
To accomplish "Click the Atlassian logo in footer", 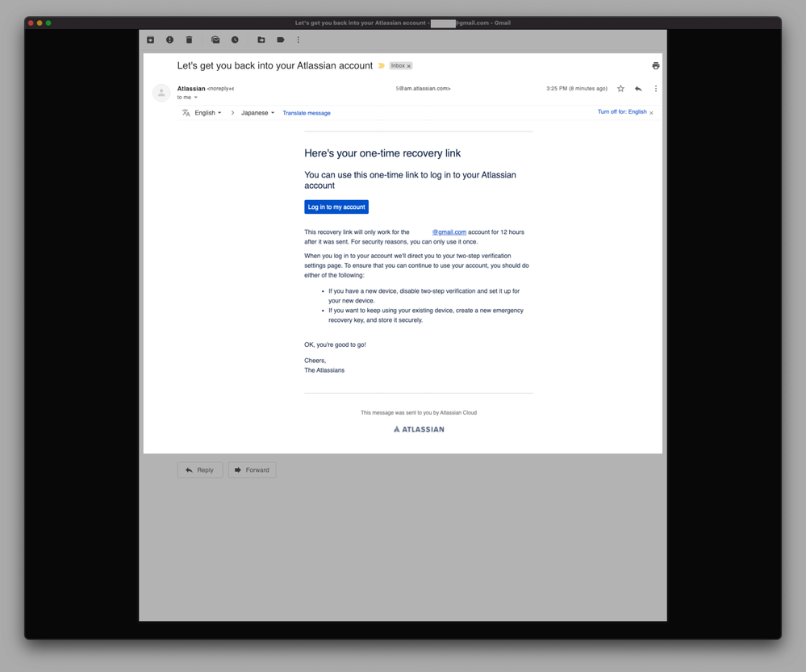I will click(x=419, y=429).
